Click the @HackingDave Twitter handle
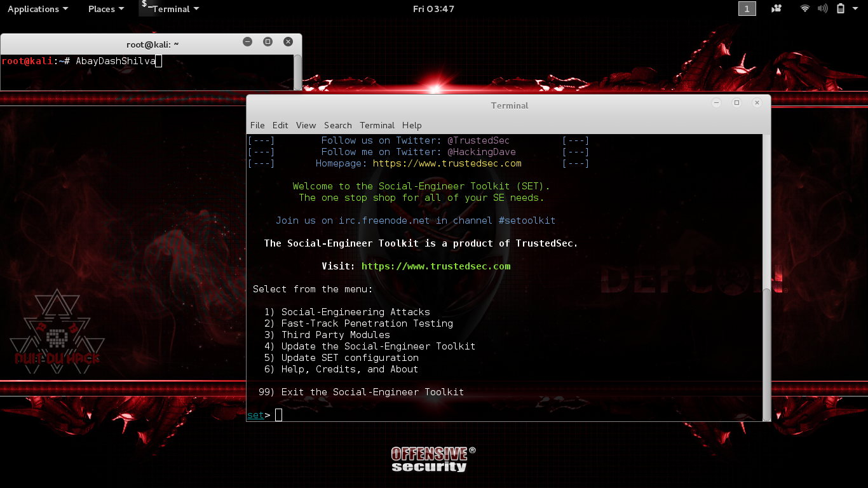Viewport: 868px width, 488px height. pyautogui.click(x=482, y=152)
